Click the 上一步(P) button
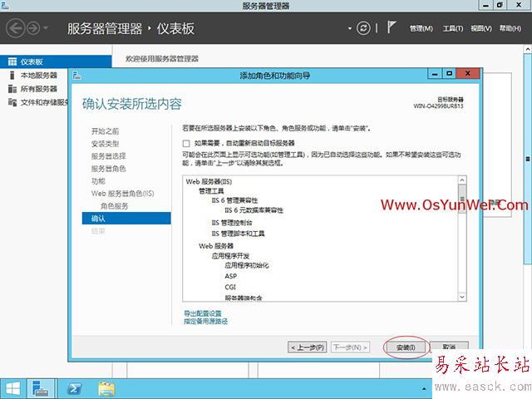Image resolution: width=532 pixels, height=399 pixels. pyautogui.click(x=308, y=347)
